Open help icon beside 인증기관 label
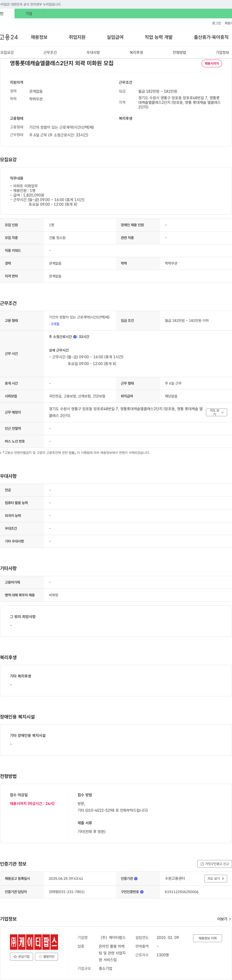Viewport: 232px width, 980px height. coord(136,878)
